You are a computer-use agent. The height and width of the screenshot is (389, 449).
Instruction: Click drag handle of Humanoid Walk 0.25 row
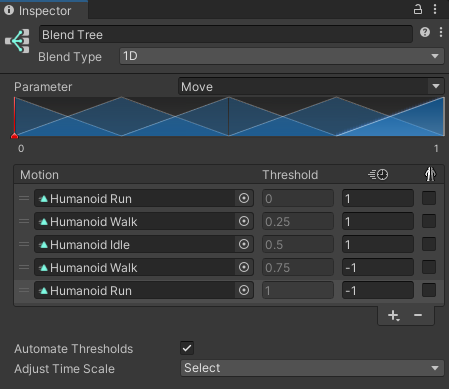click(24, 221)
